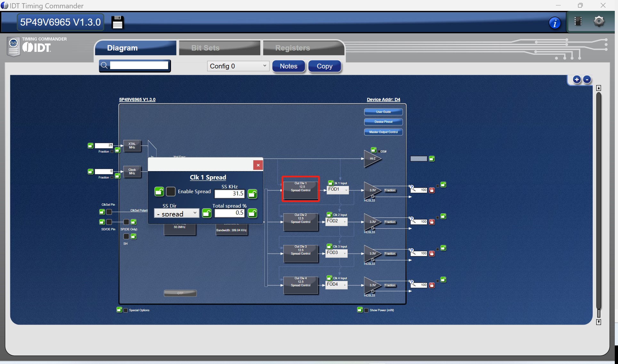The image size is (618, 364).
Task: Click the search magnifier icon
Action: tap(104, 66)
